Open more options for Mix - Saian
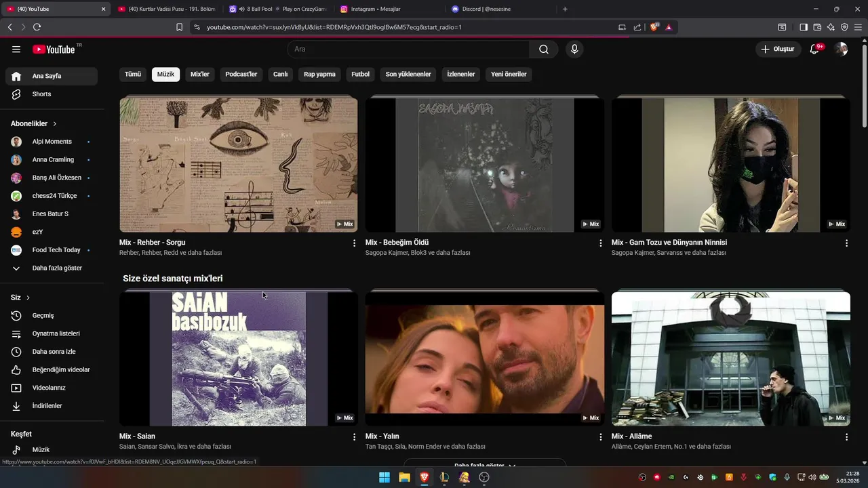 [354, 437]
